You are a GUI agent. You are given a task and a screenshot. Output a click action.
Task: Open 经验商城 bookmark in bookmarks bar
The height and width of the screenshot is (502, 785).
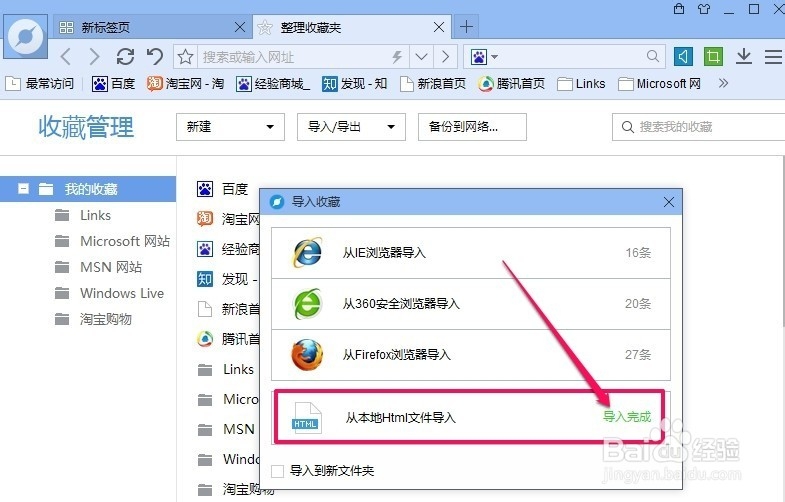(x=273, y=84)
